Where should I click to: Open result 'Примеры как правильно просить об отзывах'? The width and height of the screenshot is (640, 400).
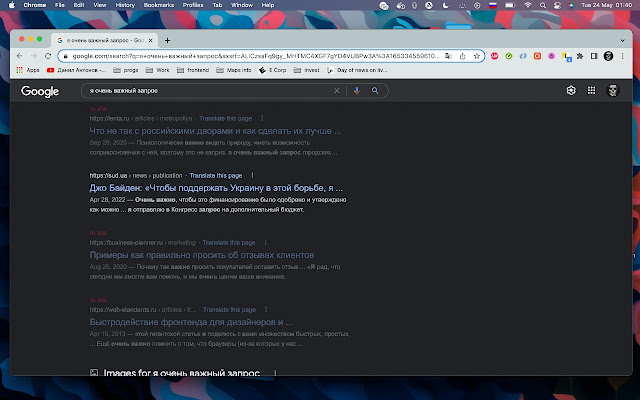click(x=202, y=255)
